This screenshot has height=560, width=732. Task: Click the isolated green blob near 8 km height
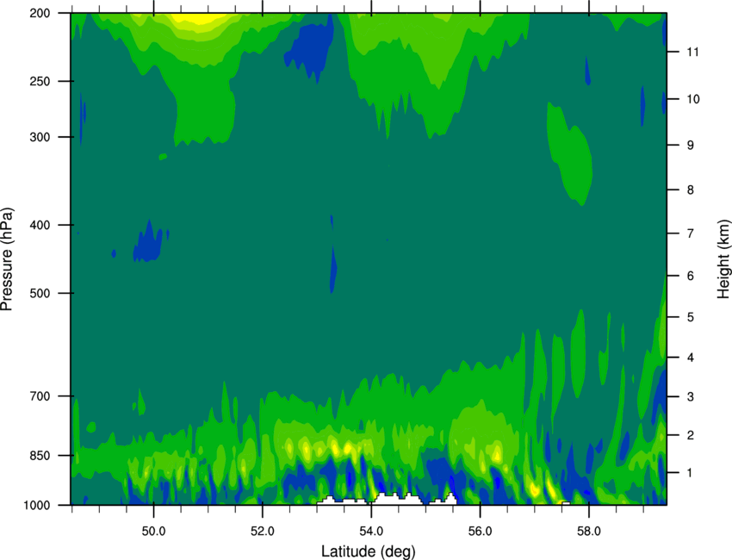[x=569, y=154]
